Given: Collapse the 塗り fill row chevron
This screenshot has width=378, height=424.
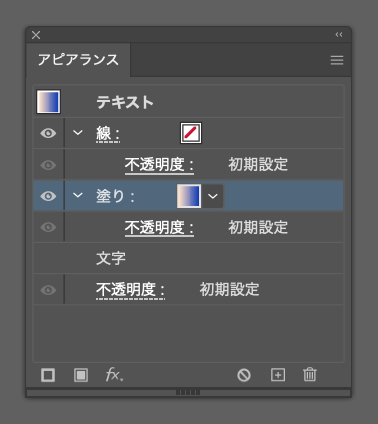Looking at the screenshot, I should [x=78, y=195].
